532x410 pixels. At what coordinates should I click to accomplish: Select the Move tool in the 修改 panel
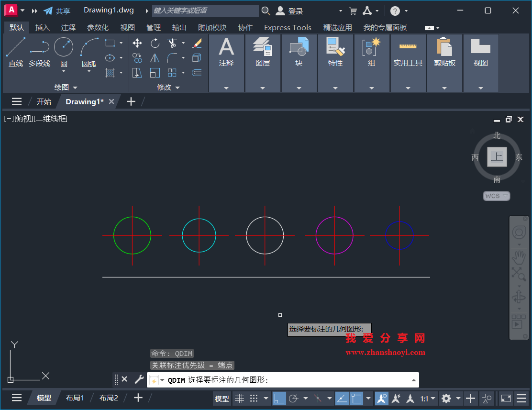click(x=137, y=43)
